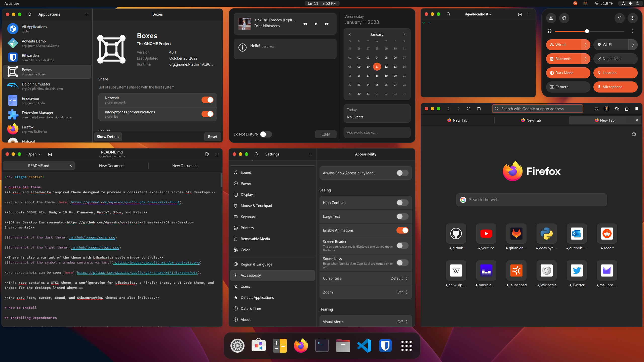Switch to README.md tab in editor
Image resolution: width=644 pixels, height=362 pixels.
pos(38,166)
